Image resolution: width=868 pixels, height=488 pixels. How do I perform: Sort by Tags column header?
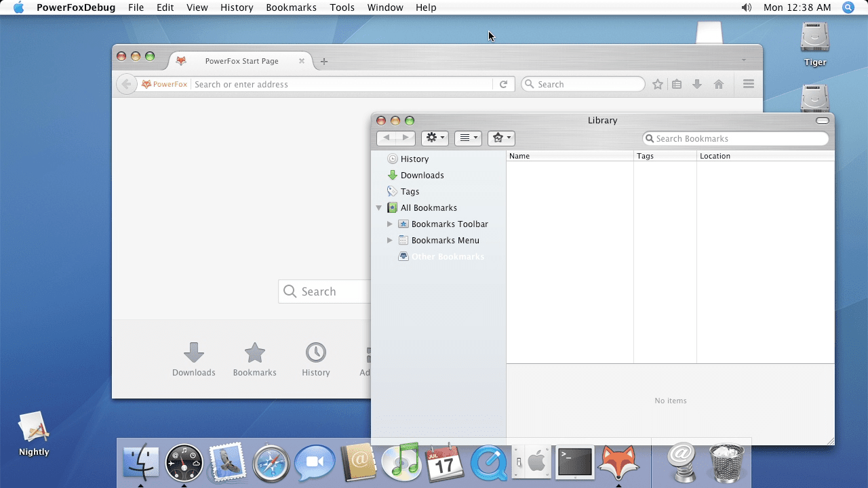pyautogui.click(x=665, y=156)
